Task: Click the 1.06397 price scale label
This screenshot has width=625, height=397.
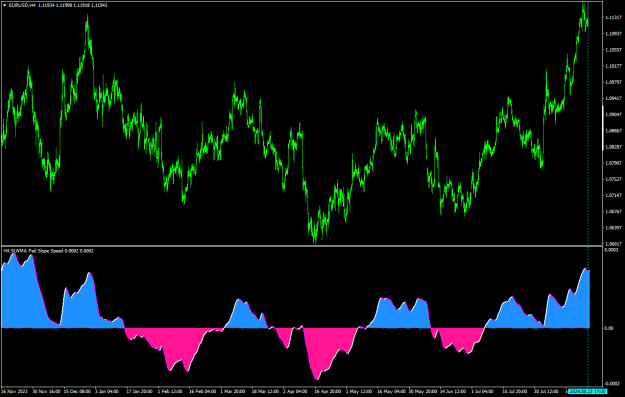Action: (613, 228)
